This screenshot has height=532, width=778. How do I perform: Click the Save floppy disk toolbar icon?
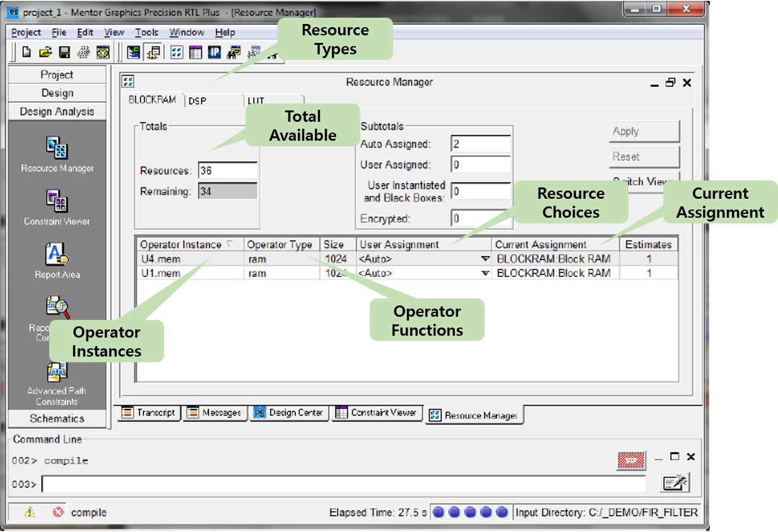click(x=64, y=52)
